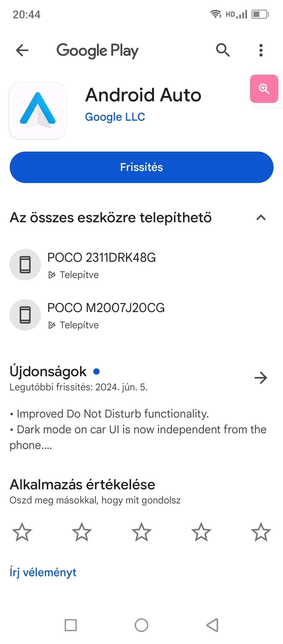Open recent apps with the square button
This screenshot has width=283, height=644.
point(71,625)
